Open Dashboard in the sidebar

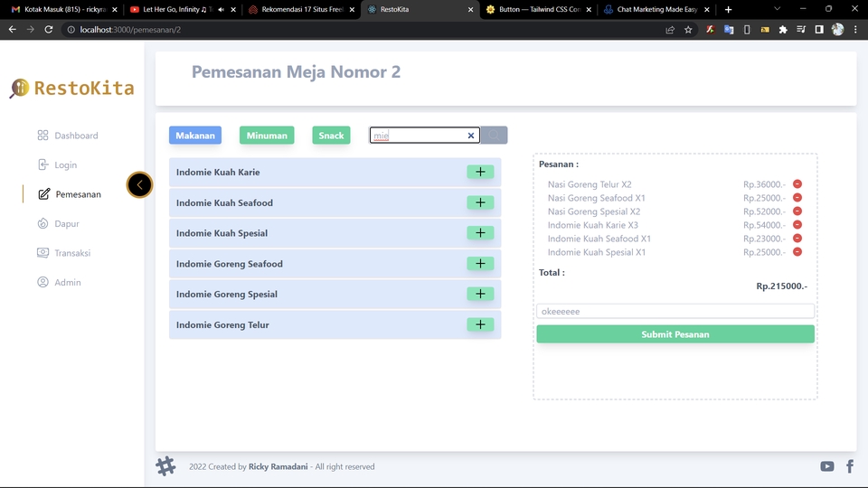68,136
